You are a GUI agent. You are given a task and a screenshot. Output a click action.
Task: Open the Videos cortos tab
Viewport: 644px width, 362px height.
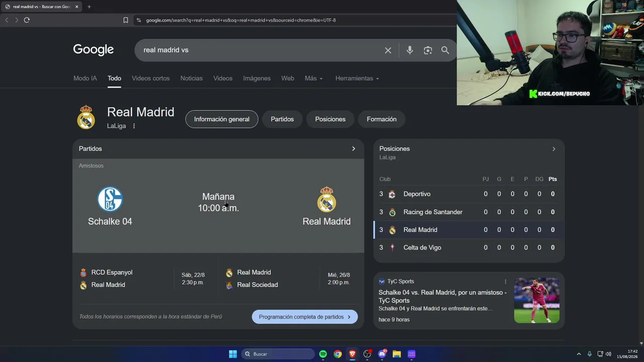tap(150, 78)
